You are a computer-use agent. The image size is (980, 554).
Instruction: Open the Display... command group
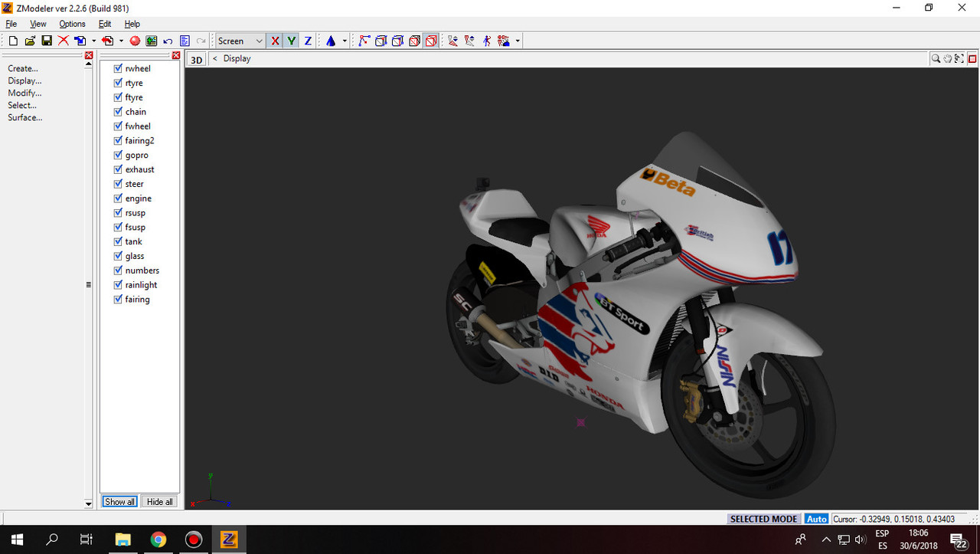click(x=24, y=80)
